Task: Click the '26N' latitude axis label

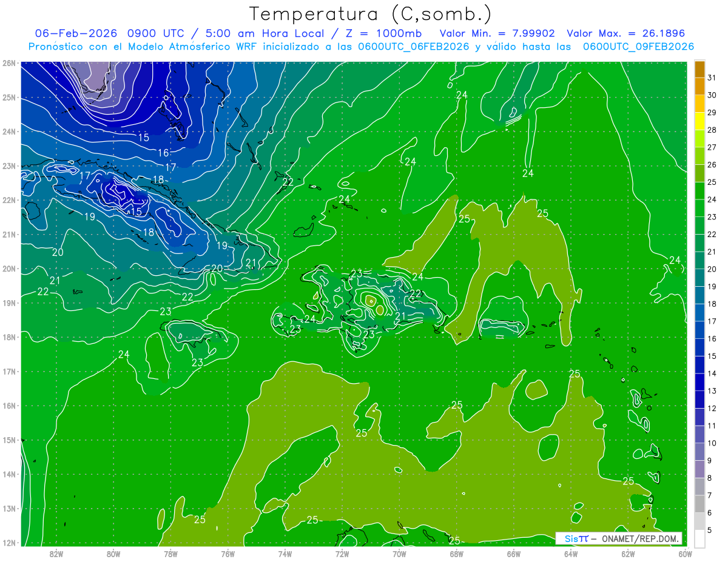Action: coord(9,62)
